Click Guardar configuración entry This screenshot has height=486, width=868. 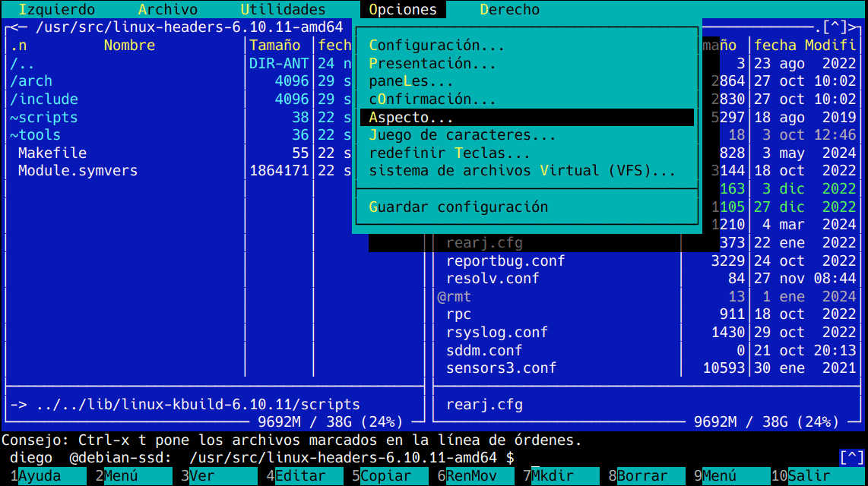tap(458, 207)
